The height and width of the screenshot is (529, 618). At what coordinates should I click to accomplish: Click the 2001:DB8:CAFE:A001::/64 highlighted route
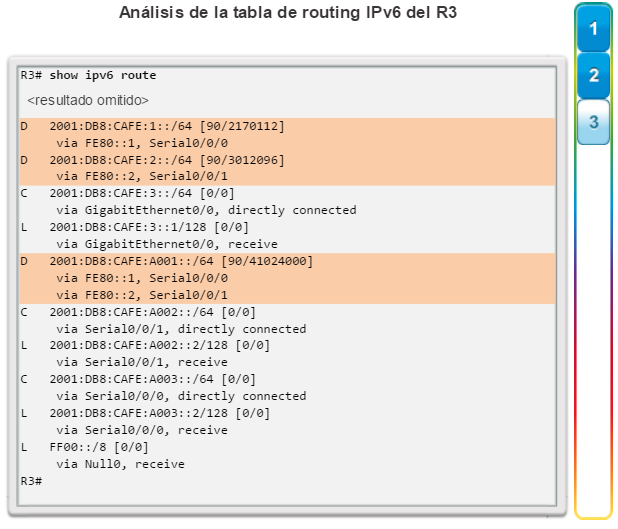pos(287,278)
